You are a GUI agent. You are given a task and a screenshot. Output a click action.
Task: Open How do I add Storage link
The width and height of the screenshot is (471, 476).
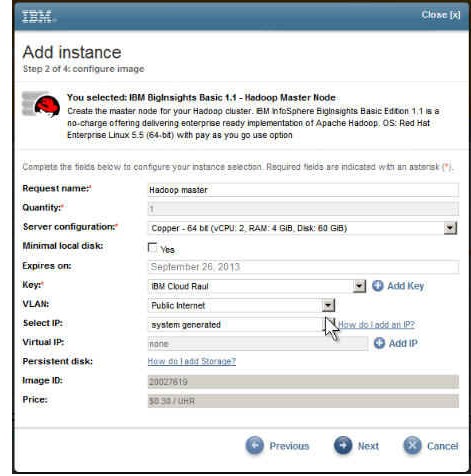(x=192, y=361)
